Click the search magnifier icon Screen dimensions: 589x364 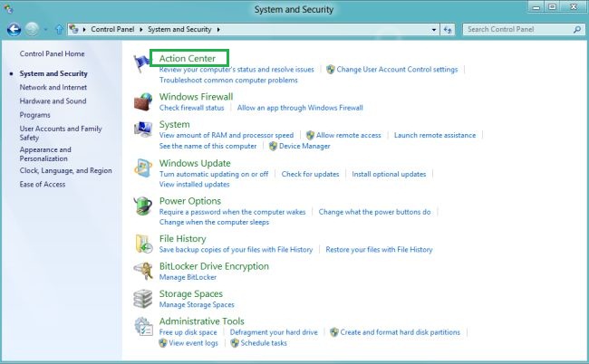tap(577, 29)
